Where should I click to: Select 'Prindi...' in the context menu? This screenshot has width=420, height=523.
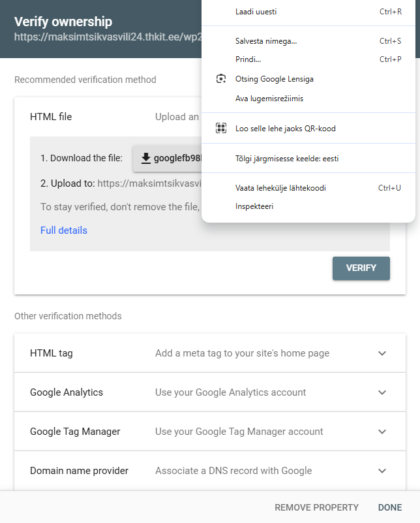pos(248,59)
